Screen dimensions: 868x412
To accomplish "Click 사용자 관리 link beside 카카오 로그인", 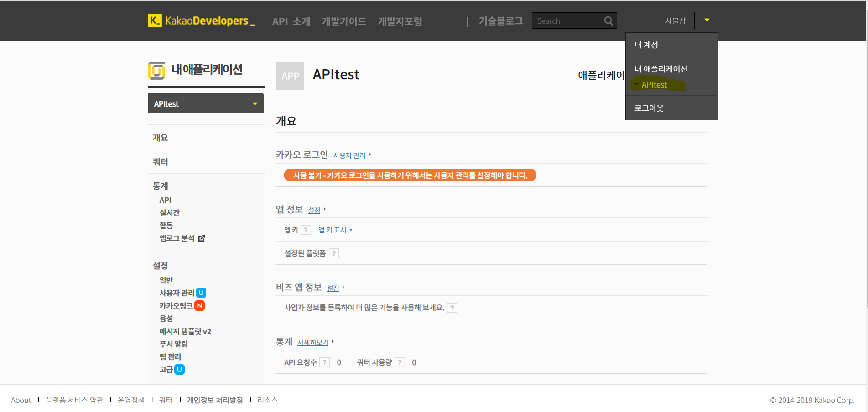I will coord(349,155).
